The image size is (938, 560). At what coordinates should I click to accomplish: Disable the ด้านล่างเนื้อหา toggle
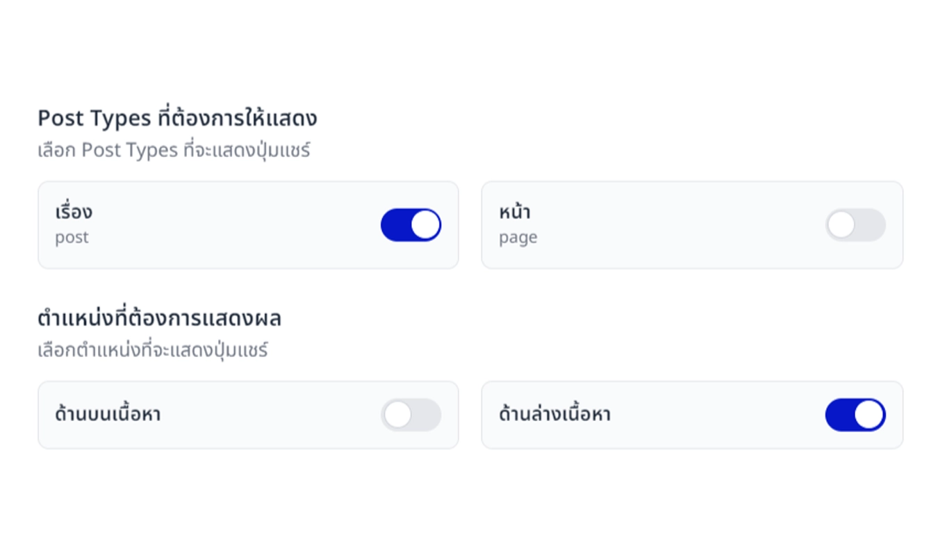click(855, 414)
